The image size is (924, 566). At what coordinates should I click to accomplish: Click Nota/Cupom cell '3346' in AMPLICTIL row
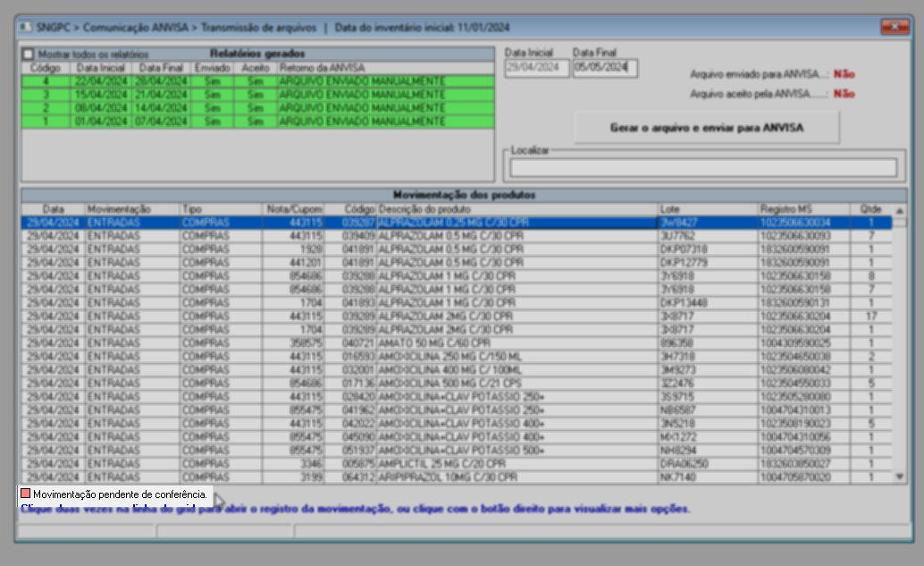[x=293, y=464]
